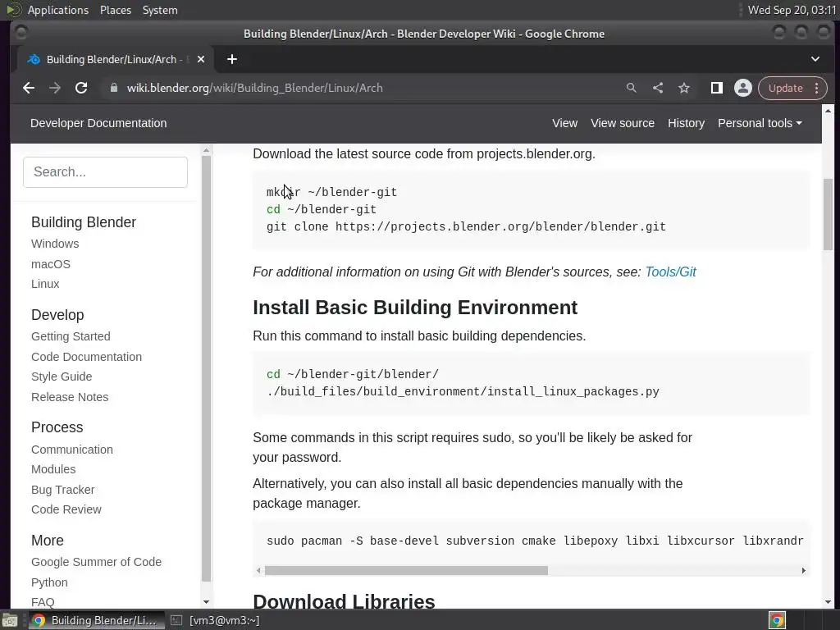Click the clock showing Wed Sep 20
This screenshot has height=630, width=840.
coord(792,10)
